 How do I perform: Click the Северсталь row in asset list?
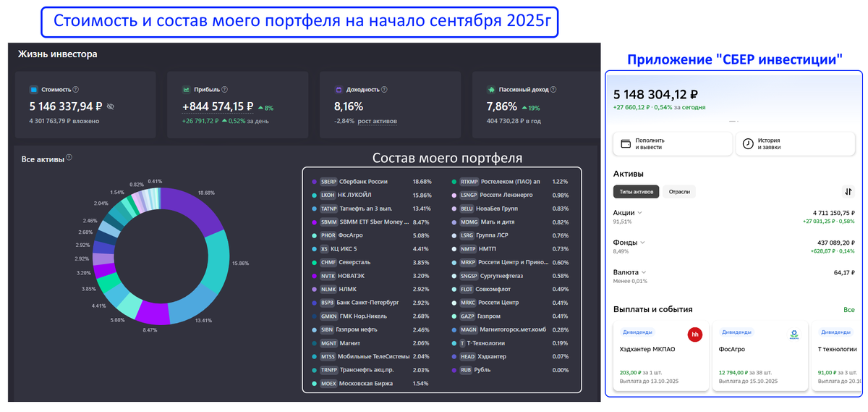pos(371,263)
